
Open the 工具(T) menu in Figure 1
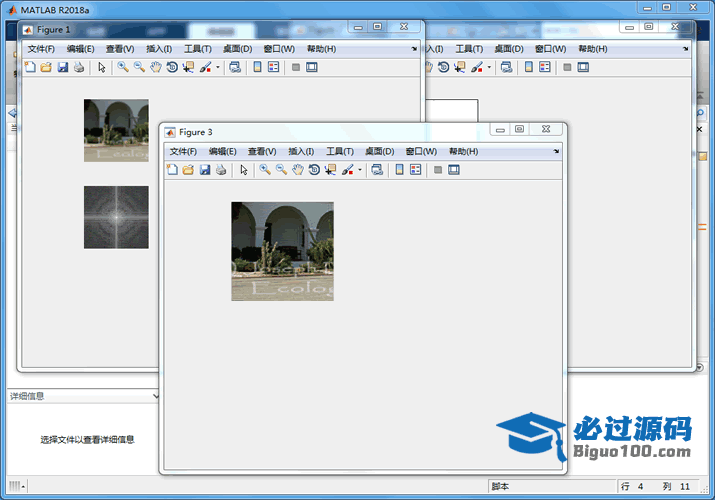(x=198, y=48)
